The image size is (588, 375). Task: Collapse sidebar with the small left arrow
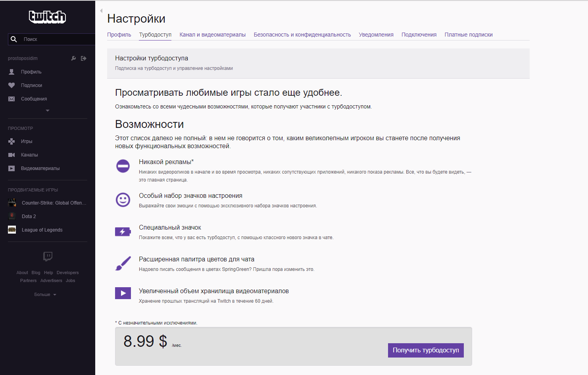click(101, 11)
